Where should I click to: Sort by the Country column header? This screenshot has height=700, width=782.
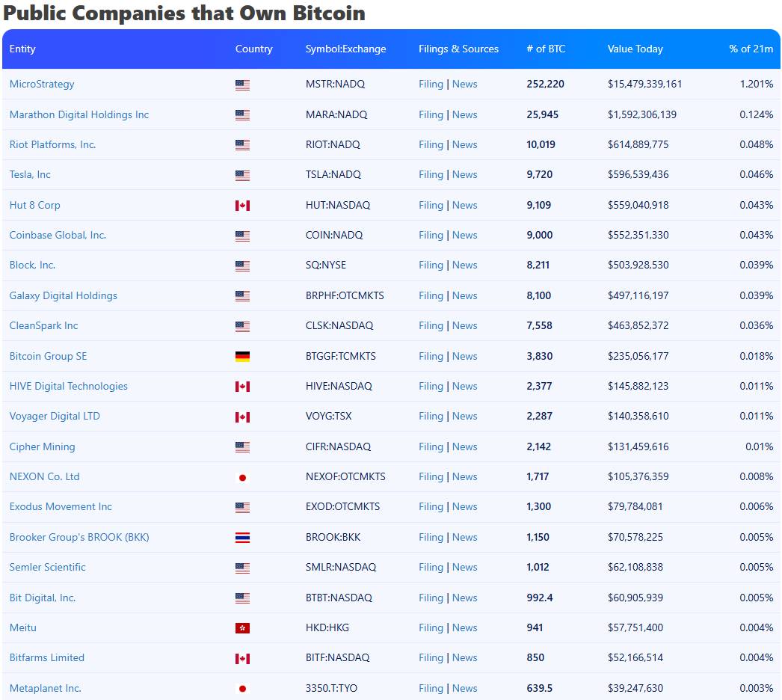tap(254, 49)
